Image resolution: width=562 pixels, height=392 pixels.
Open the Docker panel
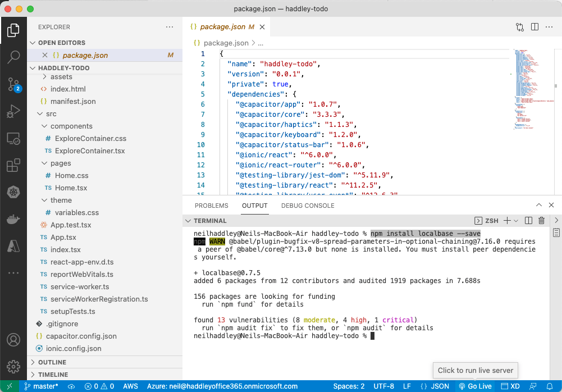tap(13, 218)
